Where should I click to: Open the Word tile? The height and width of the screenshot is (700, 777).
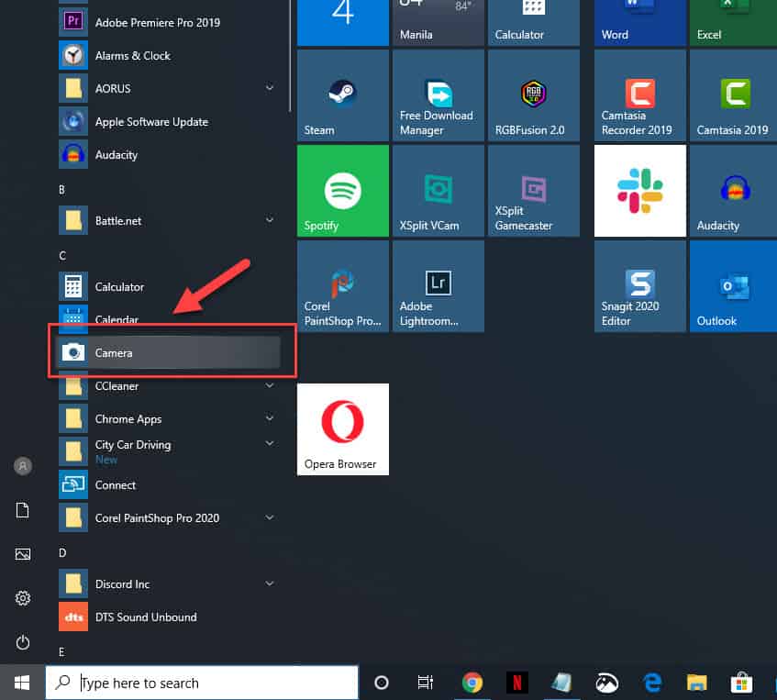tap(640, 23)
